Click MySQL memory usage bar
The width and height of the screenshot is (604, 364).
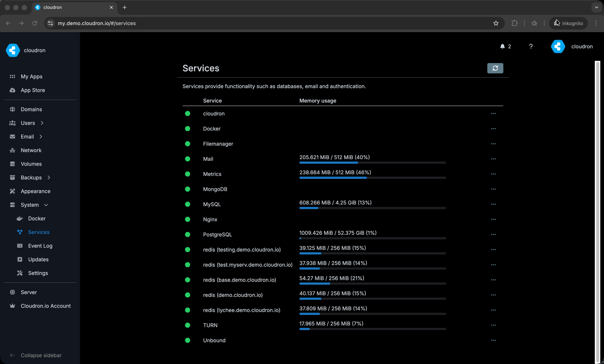coord(372,208)
